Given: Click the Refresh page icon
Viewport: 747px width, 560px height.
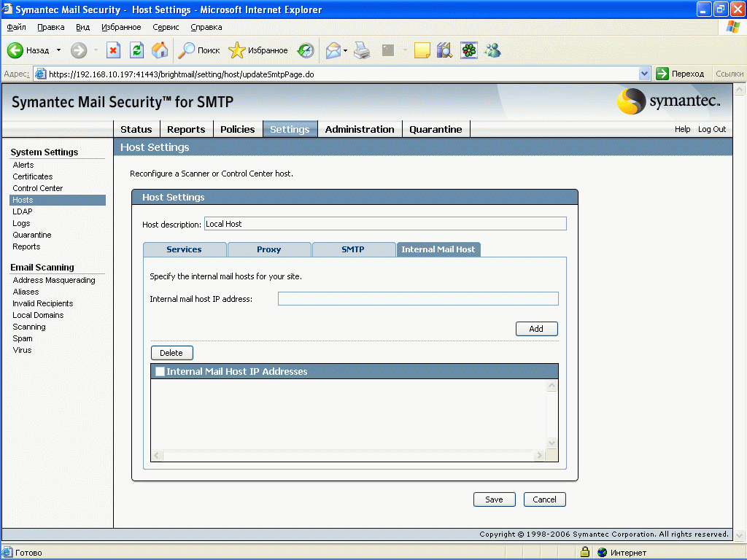Looking at the screenshot, I should click(136, 50).
